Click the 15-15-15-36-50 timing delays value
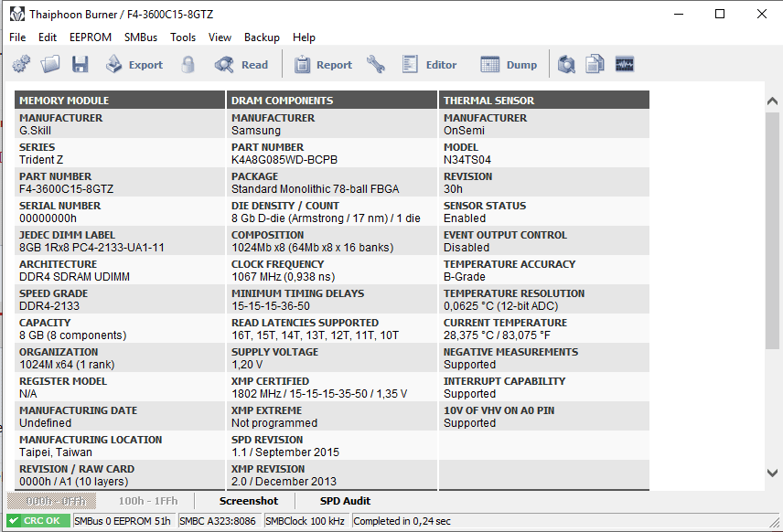The image size is (783, 532). tap(271, 306)
